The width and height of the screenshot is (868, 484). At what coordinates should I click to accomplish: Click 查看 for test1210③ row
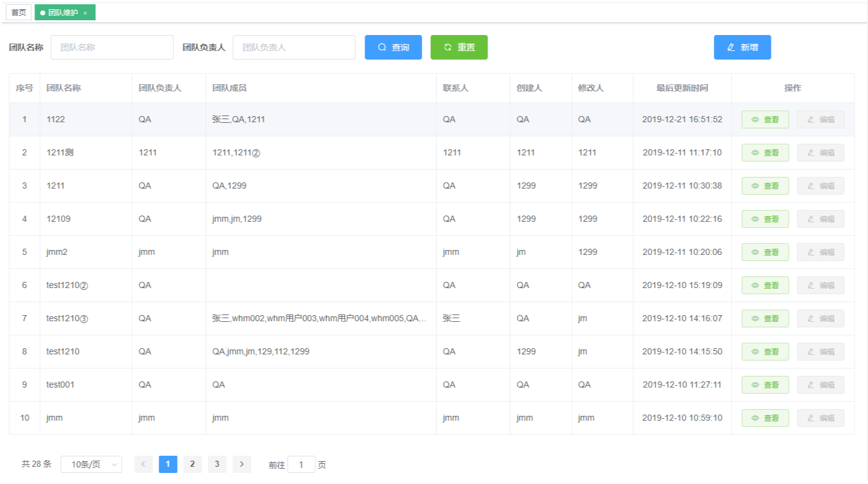pyautogui.click(x=765, y=319)
